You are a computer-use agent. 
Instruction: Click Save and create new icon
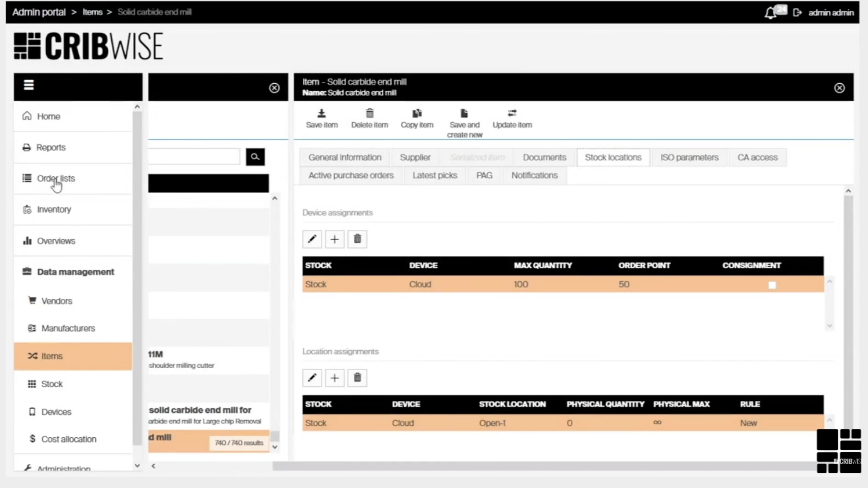pos(464,114)
